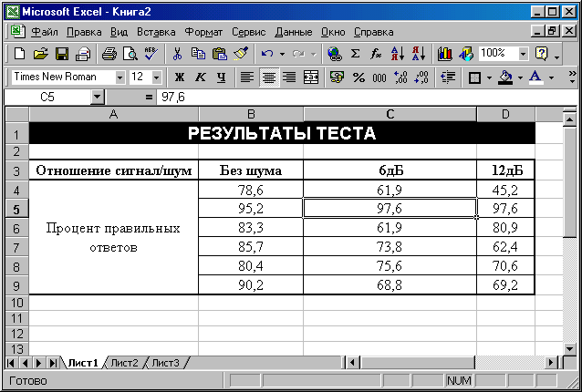Image resolution: width=582 pixels, height=392 pixels.
Task: Open the Правка menu
Action: click(84, 32)
